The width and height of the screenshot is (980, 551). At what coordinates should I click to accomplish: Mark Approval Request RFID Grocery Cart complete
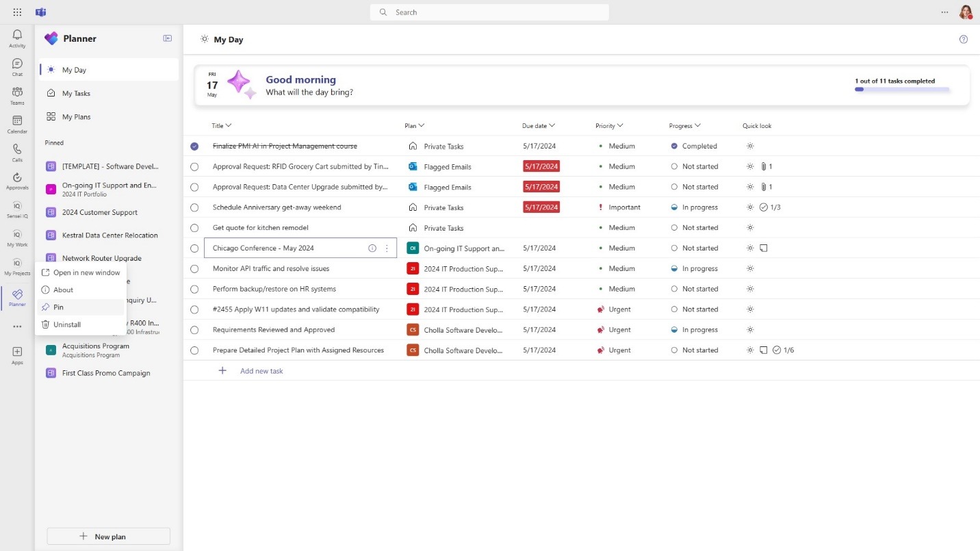tap(194, 166)
